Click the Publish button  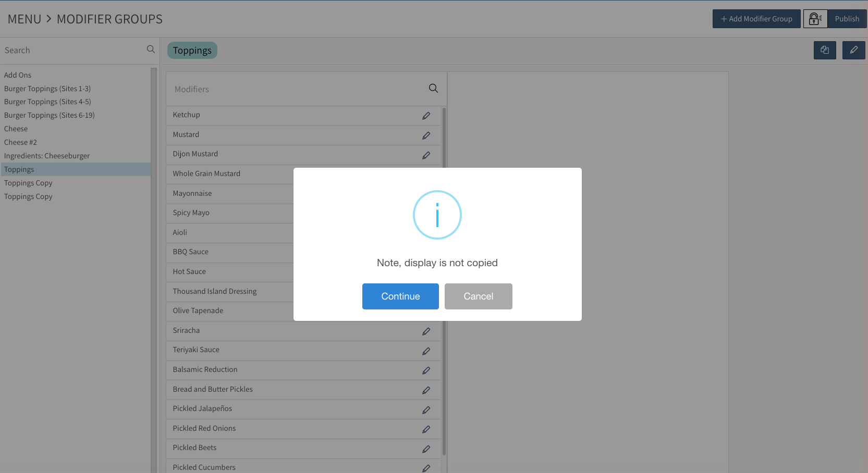tap(847, 19)
